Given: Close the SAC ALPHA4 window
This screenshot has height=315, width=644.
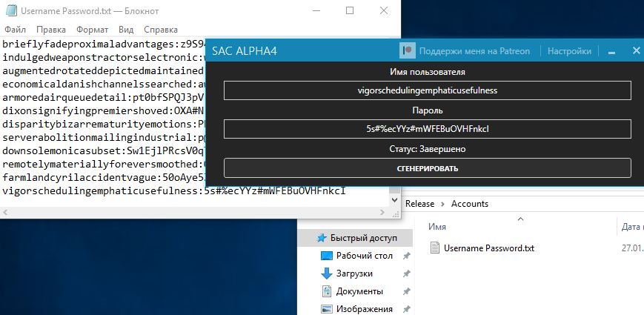Looking at the screenshot, I should 636,50.
